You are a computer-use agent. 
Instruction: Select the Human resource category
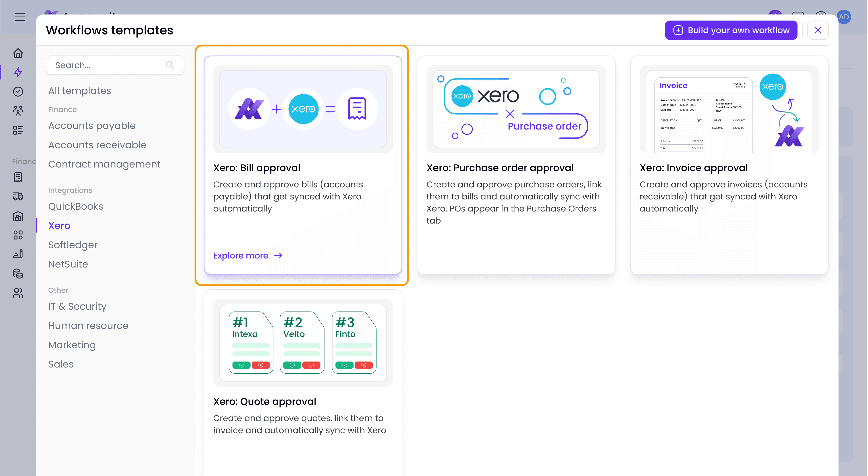pos(88,325)
